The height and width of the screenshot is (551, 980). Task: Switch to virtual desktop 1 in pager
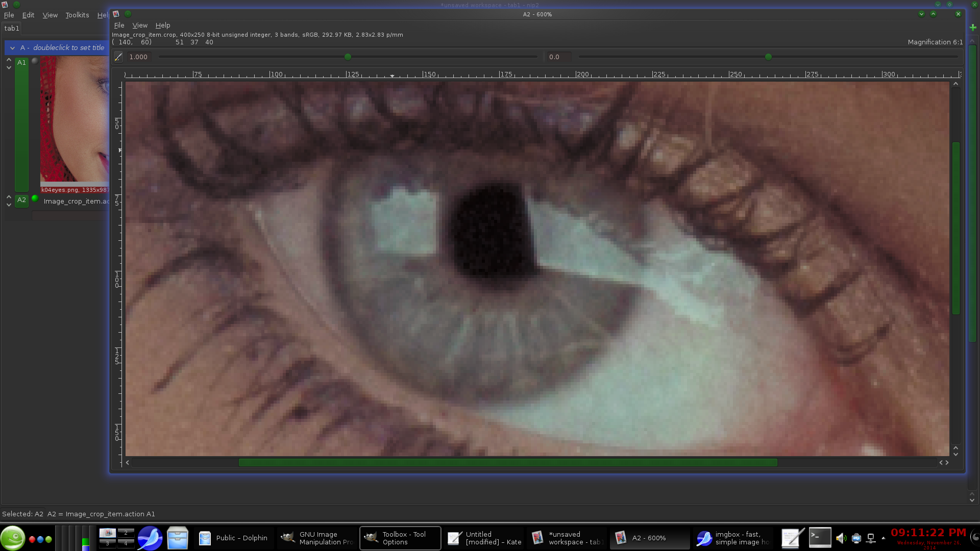pos(107,533)
